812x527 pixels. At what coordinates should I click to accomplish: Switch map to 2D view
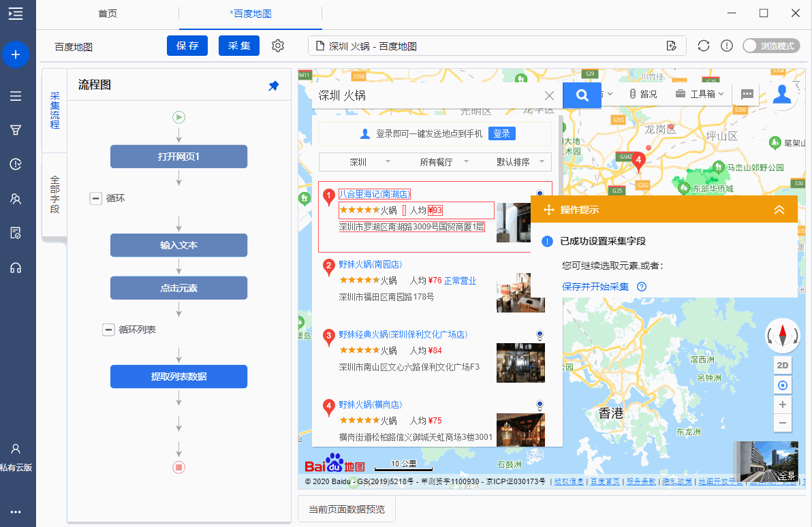point(783,366)
